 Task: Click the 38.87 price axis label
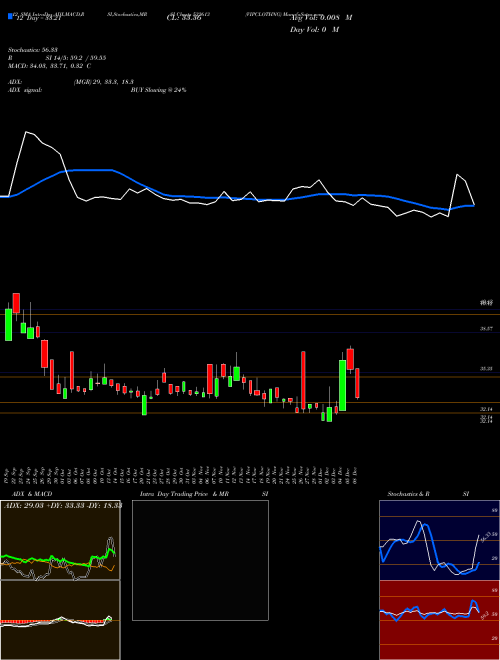[x=487, y=329]
